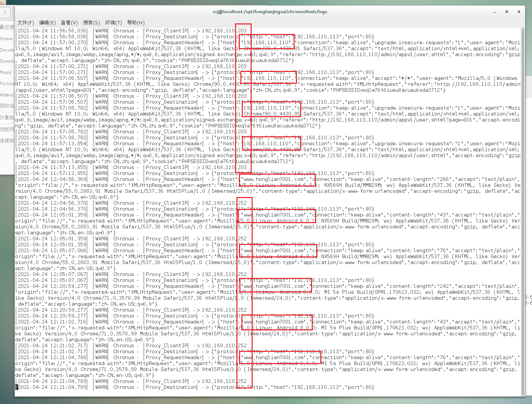Open 回收站 in the background sidebar
This screenshot has width=532, height=404.
(x=7, y=106)
